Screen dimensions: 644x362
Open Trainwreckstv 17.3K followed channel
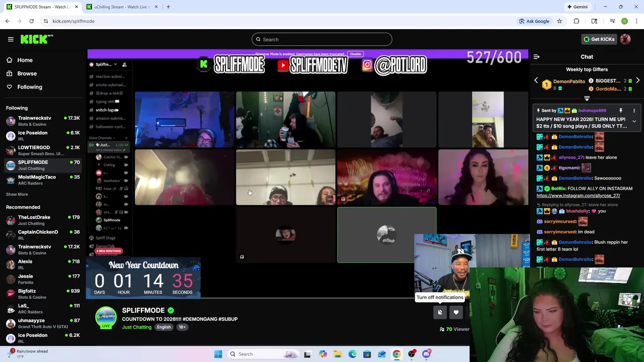[x=43, y=121]
